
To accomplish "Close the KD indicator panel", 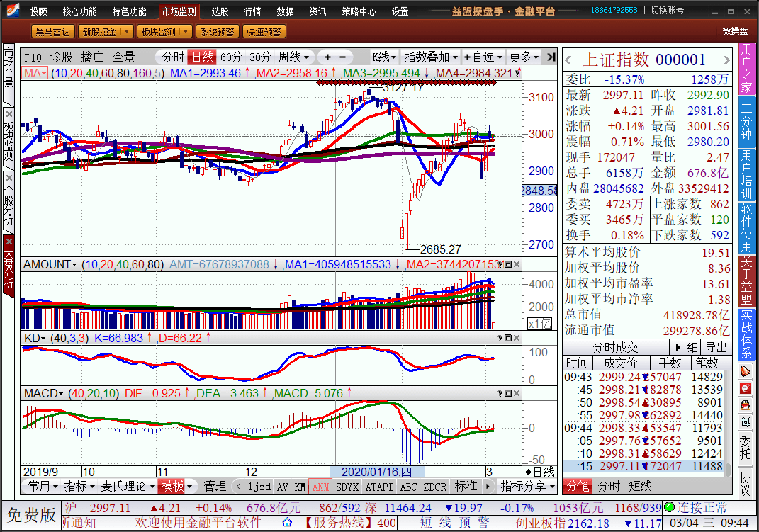I will pos(517,338).
